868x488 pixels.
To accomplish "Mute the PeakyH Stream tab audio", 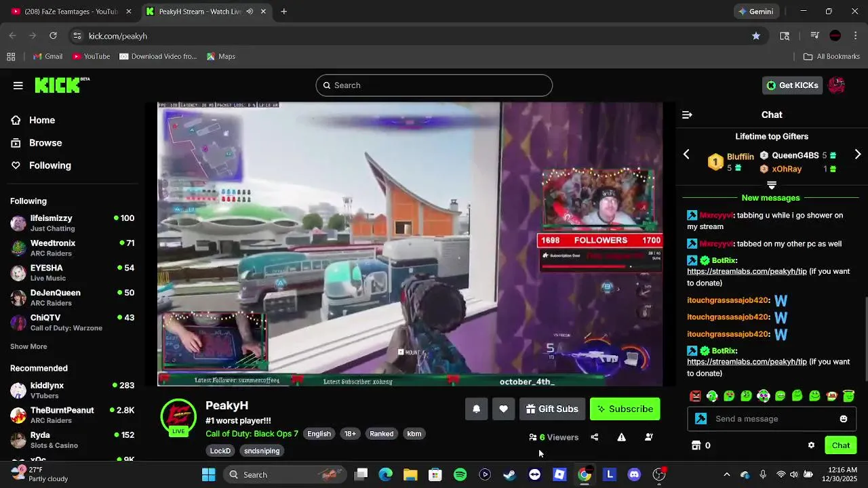I will click(x=250, y=12).
